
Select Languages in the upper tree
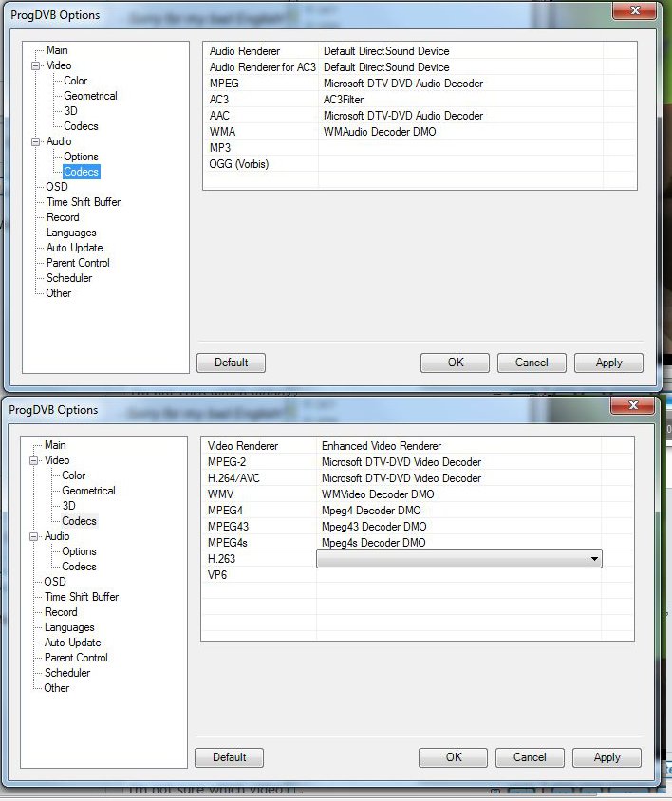[x=71, y=233]
